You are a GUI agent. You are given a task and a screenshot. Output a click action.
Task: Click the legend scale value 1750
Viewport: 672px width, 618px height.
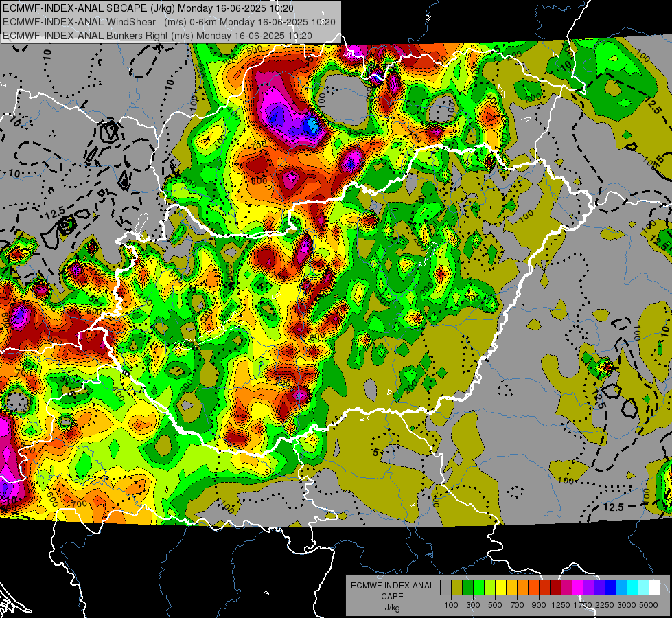[x=583, y=605]
